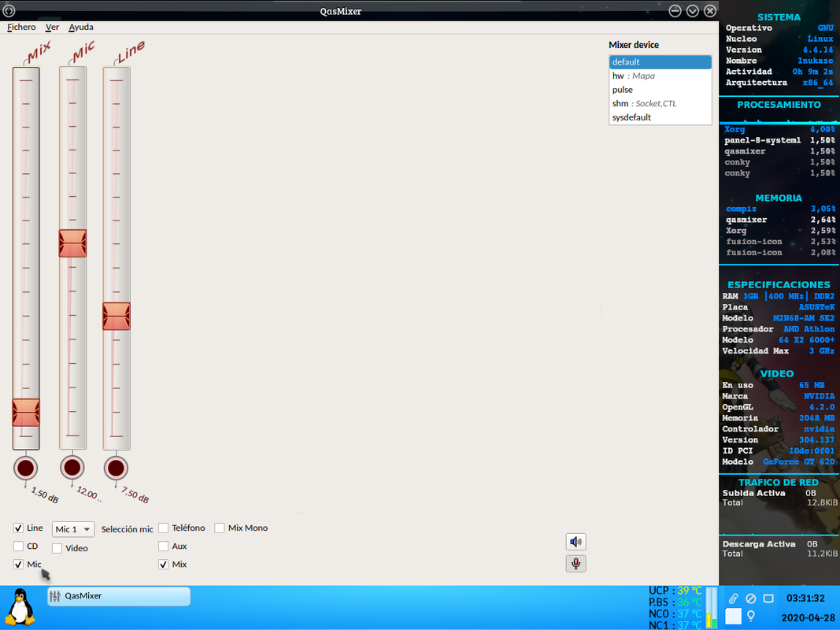This screenshot has width=840, height=630.
Task: Select the shm : Socket,CTL device
Action: tap(660, 104)
